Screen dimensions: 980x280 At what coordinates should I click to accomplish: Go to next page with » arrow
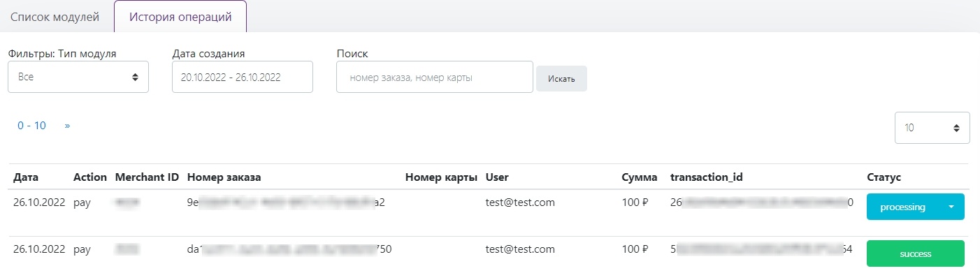(67, 126)
